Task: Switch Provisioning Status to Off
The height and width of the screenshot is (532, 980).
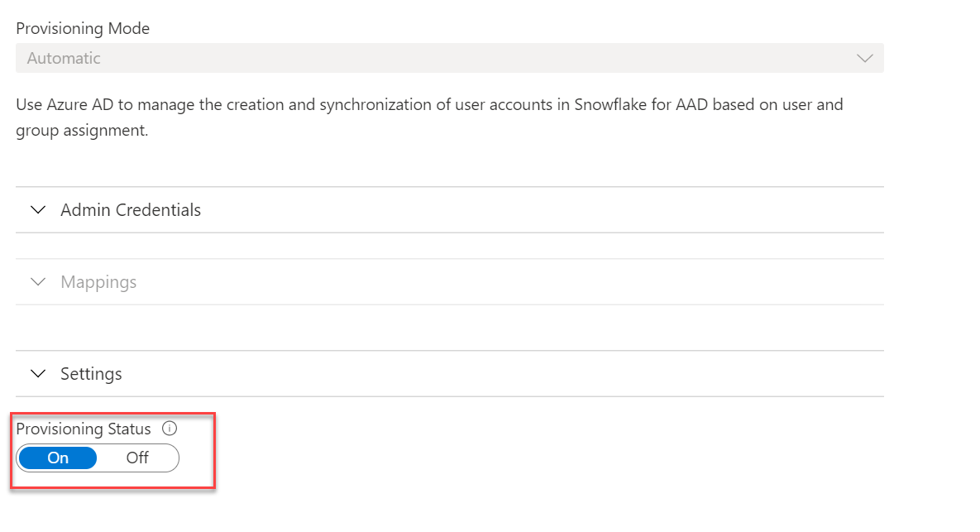Action: [x=137, y=458]
